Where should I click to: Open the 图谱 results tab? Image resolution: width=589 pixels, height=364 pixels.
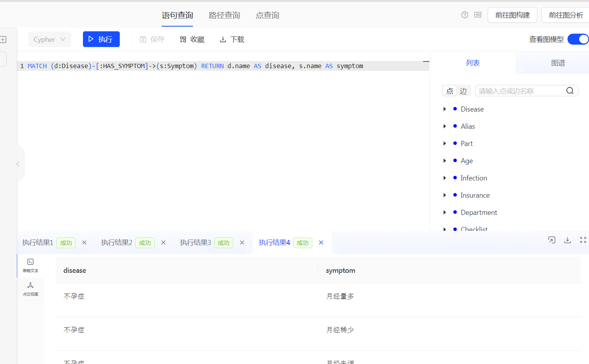tap(558, 63)
